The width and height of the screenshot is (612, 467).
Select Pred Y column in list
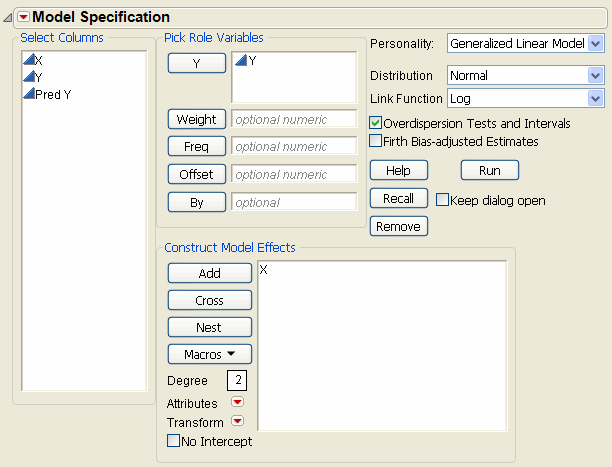(x=51, y=94)
